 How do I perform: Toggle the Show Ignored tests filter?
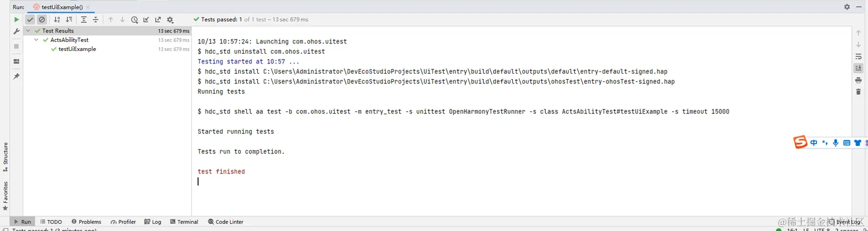(x=42, y=20)
